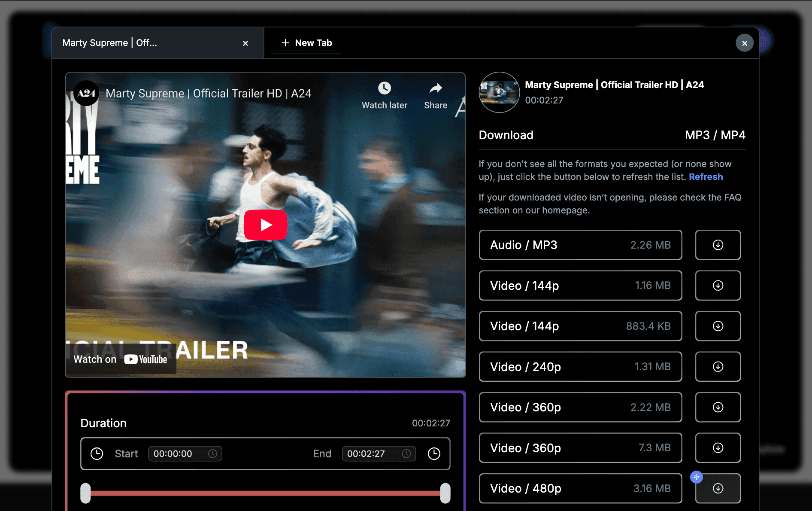812x511 pixels.
Task: Click the clock icon beside Start label
Action: tap(97, 454)
